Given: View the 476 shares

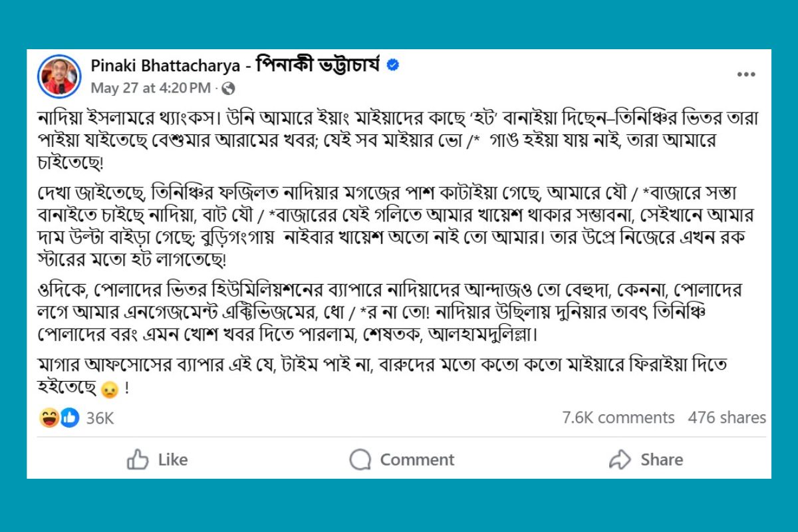Looking at the screenshot, I should 727,418.
